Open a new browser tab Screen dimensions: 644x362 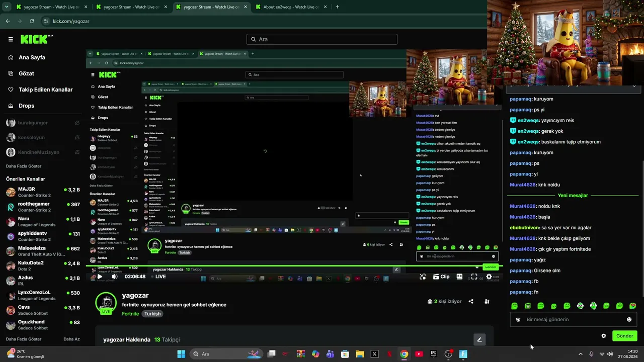(337, 7)
